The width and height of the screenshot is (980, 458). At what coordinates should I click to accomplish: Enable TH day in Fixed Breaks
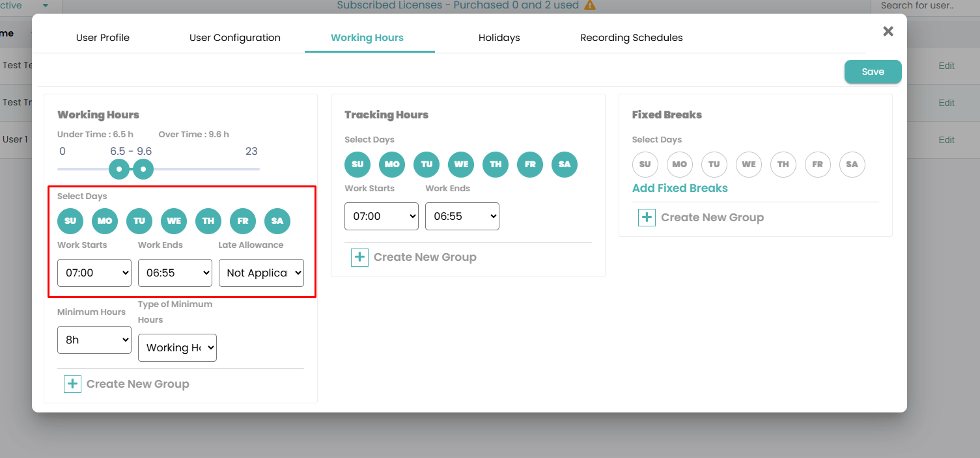(783, 164)
